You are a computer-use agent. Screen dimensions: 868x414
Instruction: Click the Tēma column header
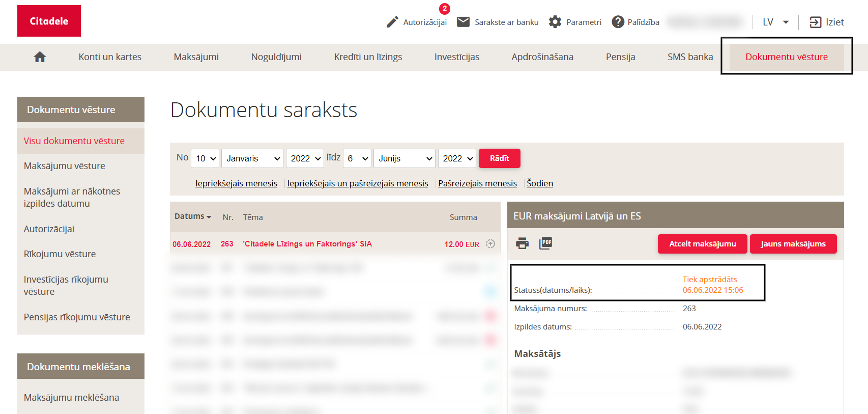pos(253,217)
